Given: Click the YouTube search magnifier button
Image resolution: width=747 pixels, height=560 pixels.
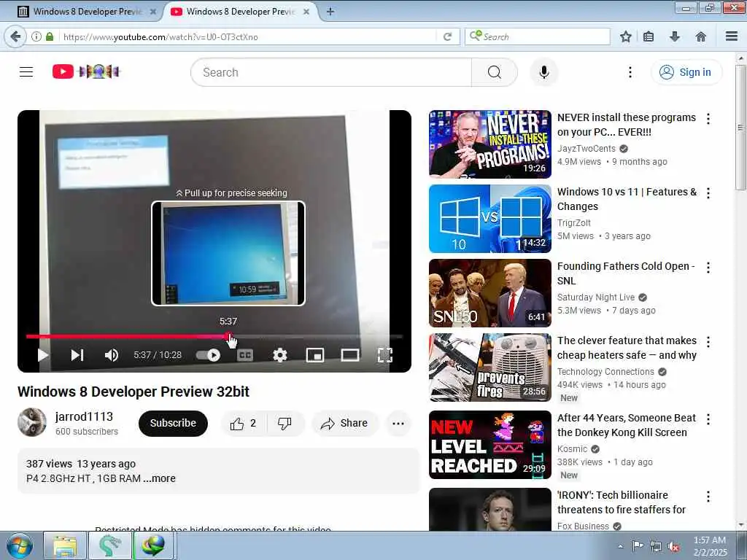Looking at the screenshot, I should point(494,72).
